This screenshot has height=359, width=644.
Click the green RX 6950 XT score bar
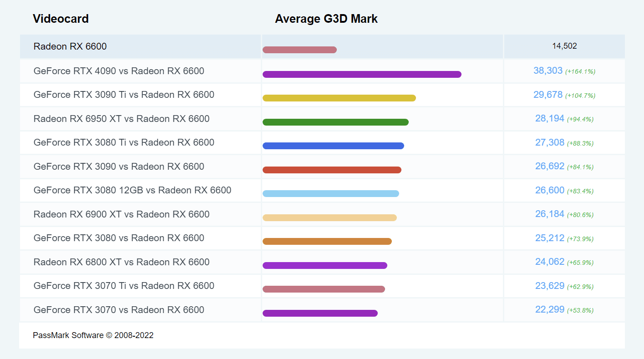click(335, 122)
